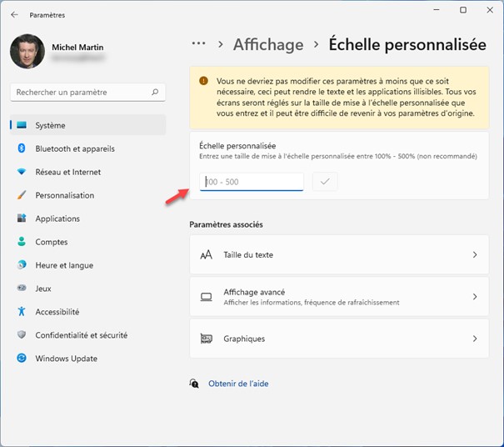This screenshot has width=504, height=447.
Task: Select the Réseau et Internet icon
Action: 22,172
